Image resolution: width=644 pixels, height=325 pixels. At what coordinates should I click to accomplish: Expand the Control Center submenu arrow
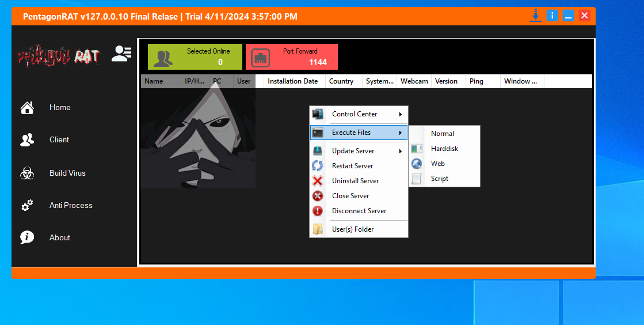click(401, 114)
